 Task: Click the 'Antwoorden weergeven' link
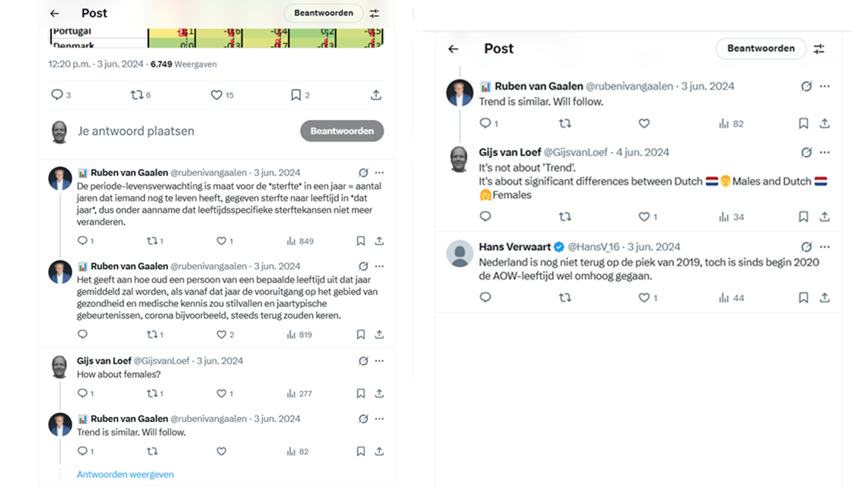click(x=125, y=474)
